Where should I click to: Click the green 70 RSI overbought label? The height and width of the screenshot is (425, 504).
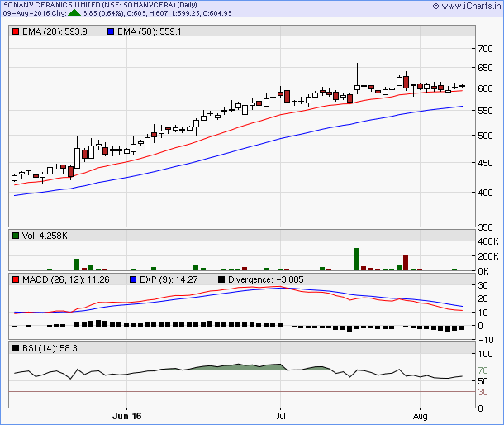483,370
